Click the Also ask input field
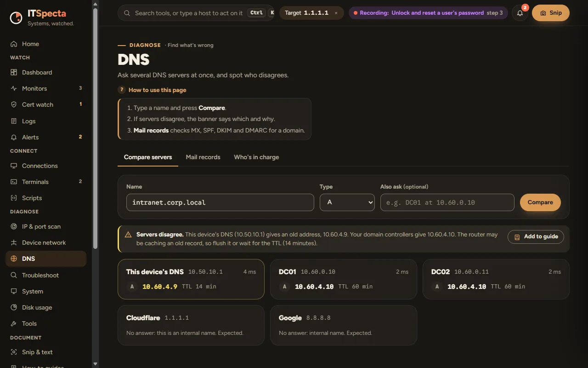Image resolution: width=588 pixels, height=368 pixels. tap(447, 202)
